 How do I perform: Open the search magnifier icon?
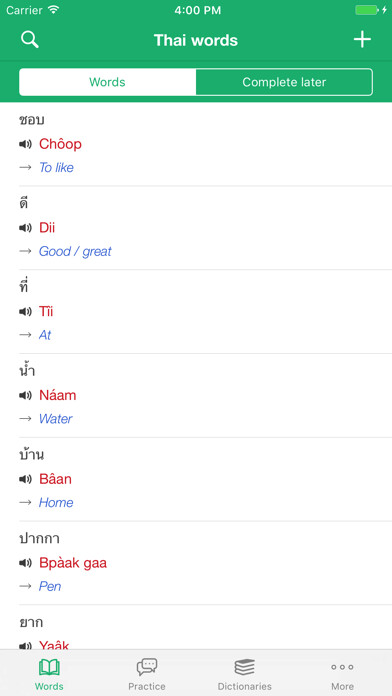(x=30, y=40)
